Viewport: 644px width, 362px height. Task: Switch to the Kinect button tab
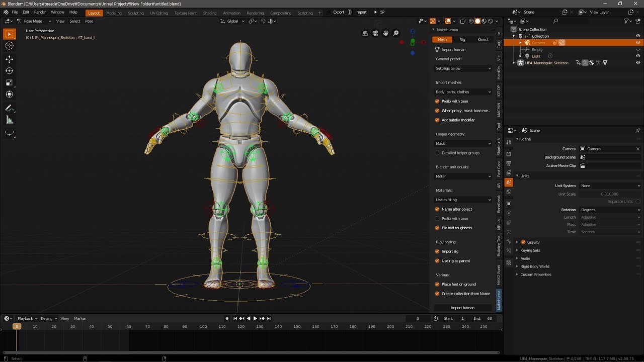pos(482,40)
